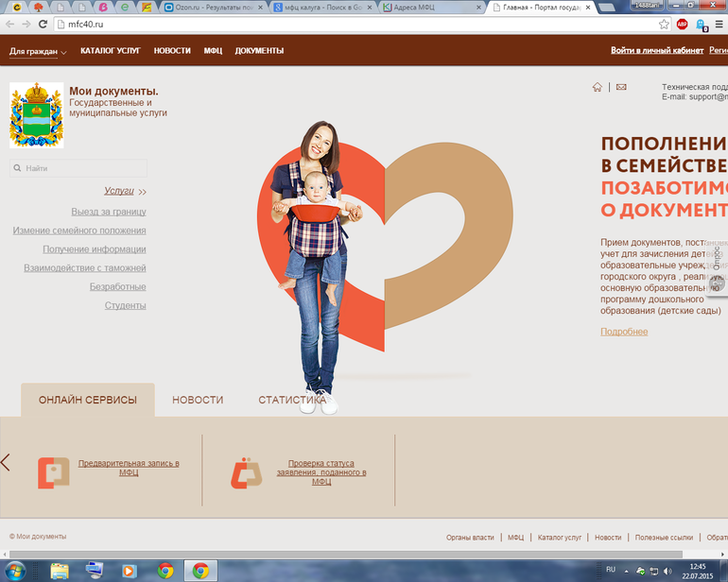Switch to the 'НОВОСТИ' tab below banner
The height and width of the screenshot is (582, 728).
click(198, 401)
